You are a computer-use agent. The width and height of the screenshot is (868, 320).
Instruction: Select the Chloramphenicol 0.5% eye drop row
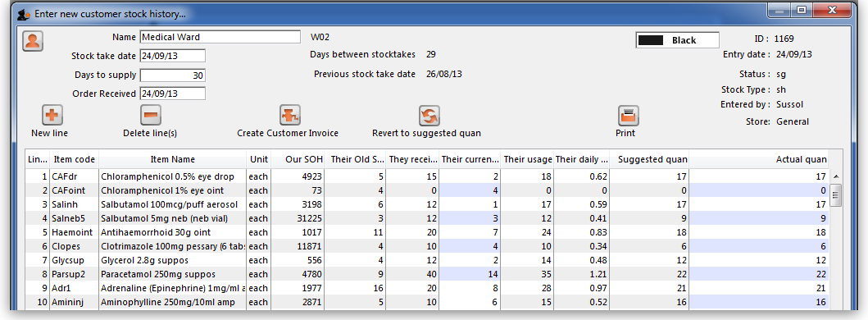[x=427, y=176]
